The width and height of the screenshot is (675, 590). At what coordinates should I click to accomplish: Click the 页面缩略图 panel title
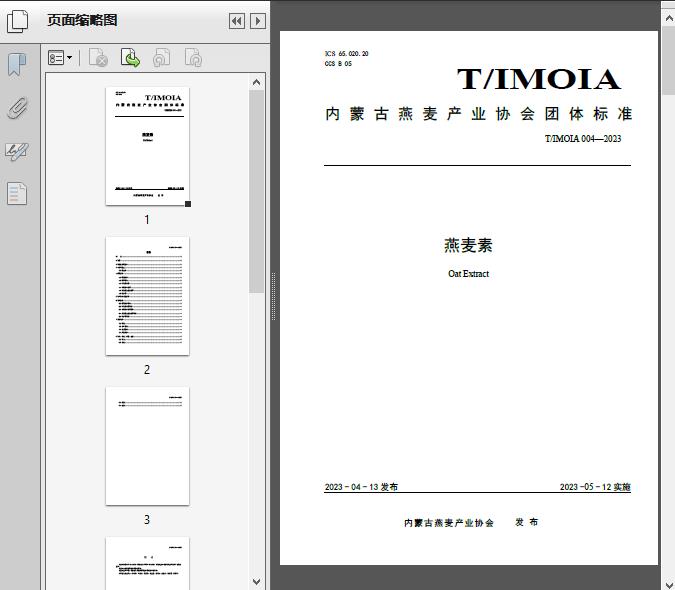point(82,20)
